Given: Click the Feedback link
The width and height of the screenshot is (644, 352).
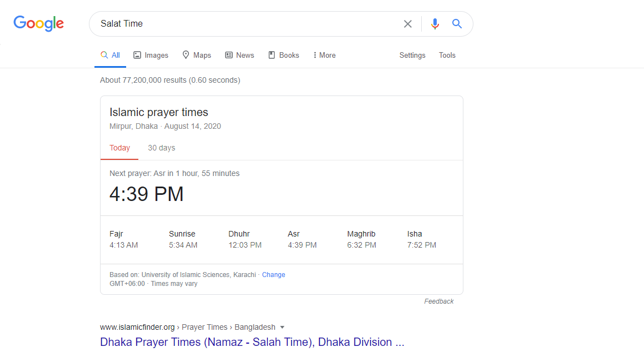Looking at the screenshot, I should click(439, 301).
